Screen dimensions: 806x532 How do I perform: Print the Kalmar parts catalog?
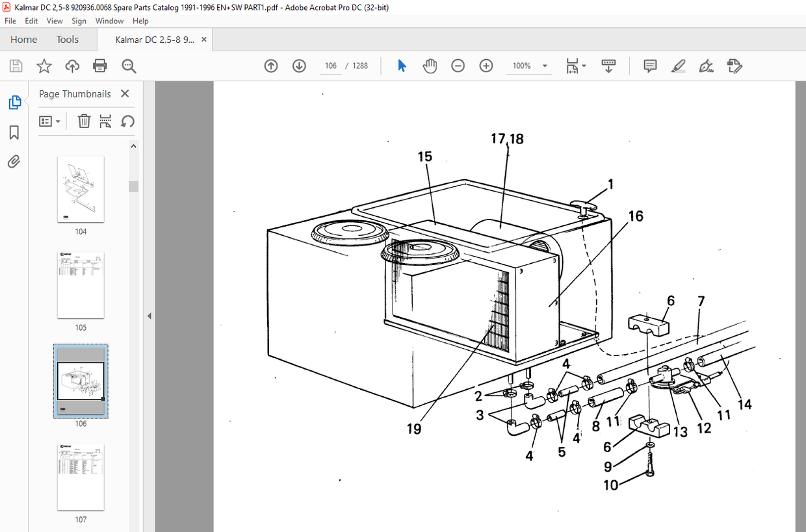click(99, 66)
